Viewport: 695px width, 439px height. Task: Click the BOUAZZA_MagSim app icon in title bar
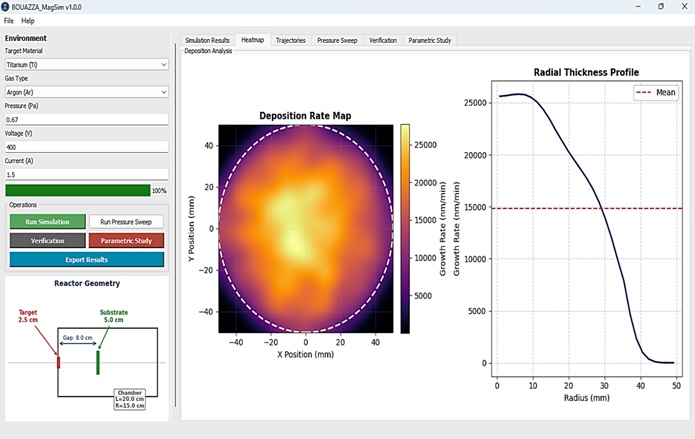coord(6,7)
